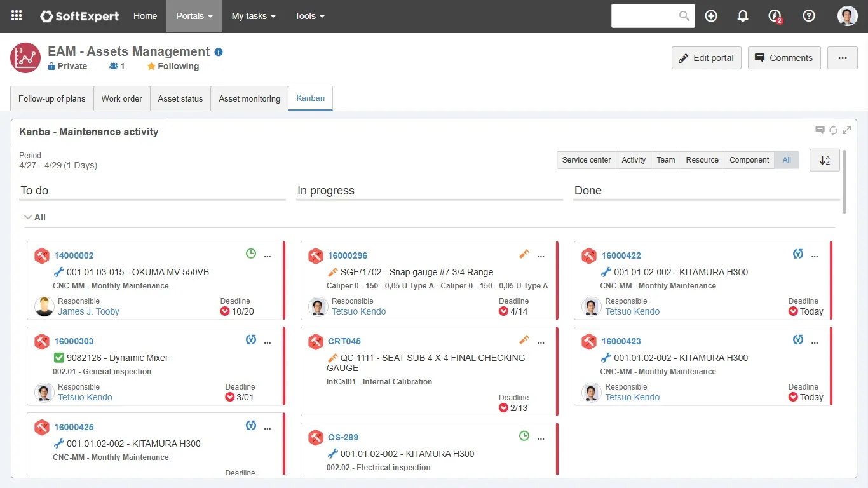Expand the Kanban panel to fullscreen
The height and width of the screenshot is (488, 868).
coord(846,130)
